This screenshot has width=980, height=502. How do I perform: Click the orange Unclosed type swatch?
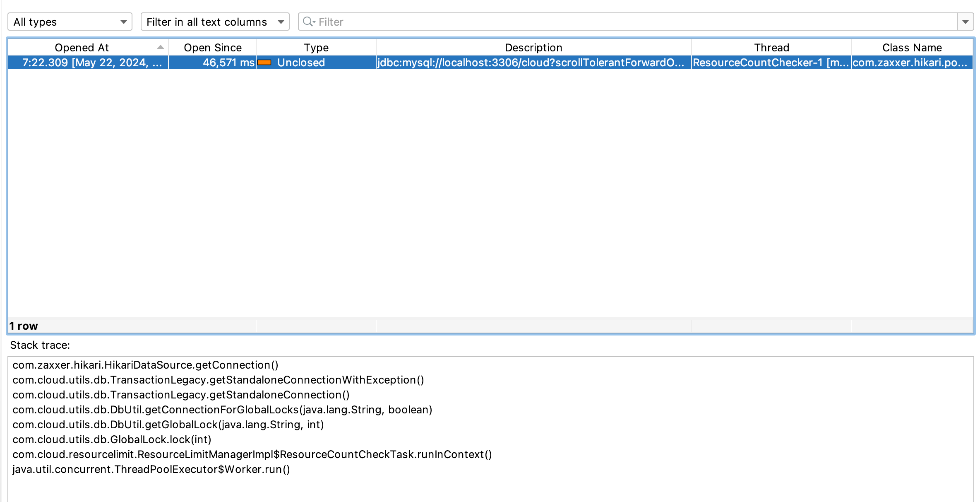pos(264,63)
